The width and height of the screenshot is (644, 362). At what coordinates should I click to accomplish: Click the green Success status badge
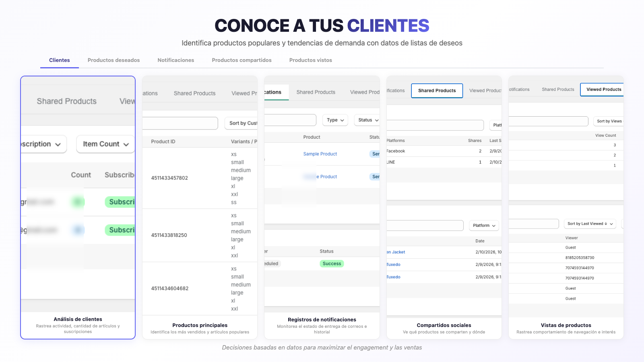[x=332, y=264]
